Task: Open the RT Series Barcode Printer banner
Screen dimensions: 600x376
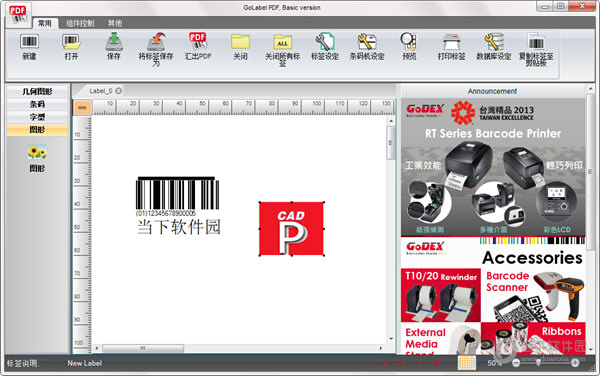Action: click(493, 167)
